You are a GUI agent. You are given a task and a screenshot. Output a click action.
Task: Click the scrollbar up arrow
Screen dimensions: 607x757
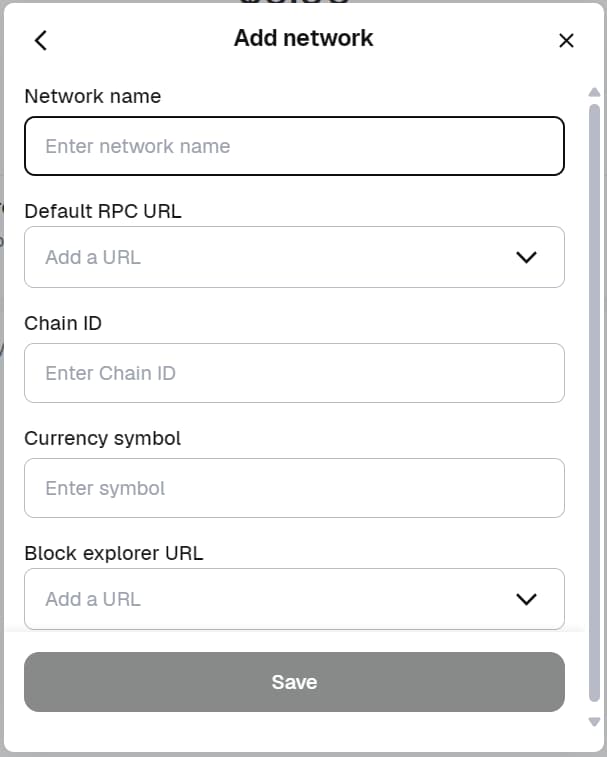point(594,92)
